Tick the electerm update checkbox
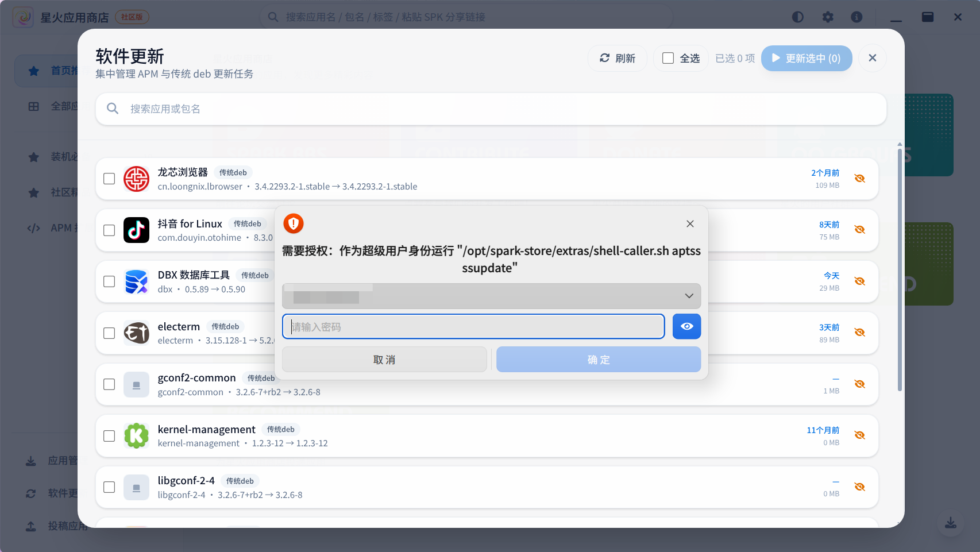Screen dimensions: 980x552 click(x=109, y=333)
